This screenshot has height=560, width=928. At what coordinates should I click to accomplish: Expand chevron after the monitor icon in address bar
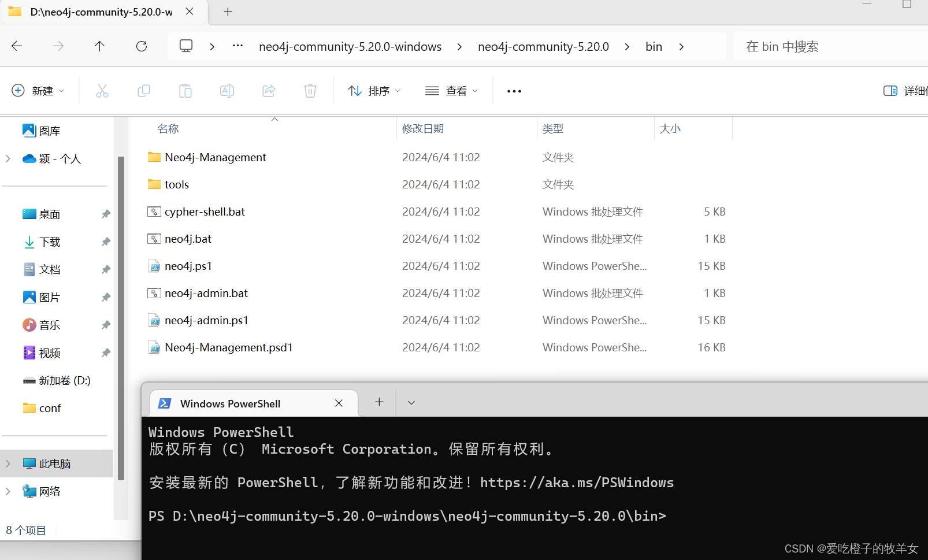pos(212,47)
